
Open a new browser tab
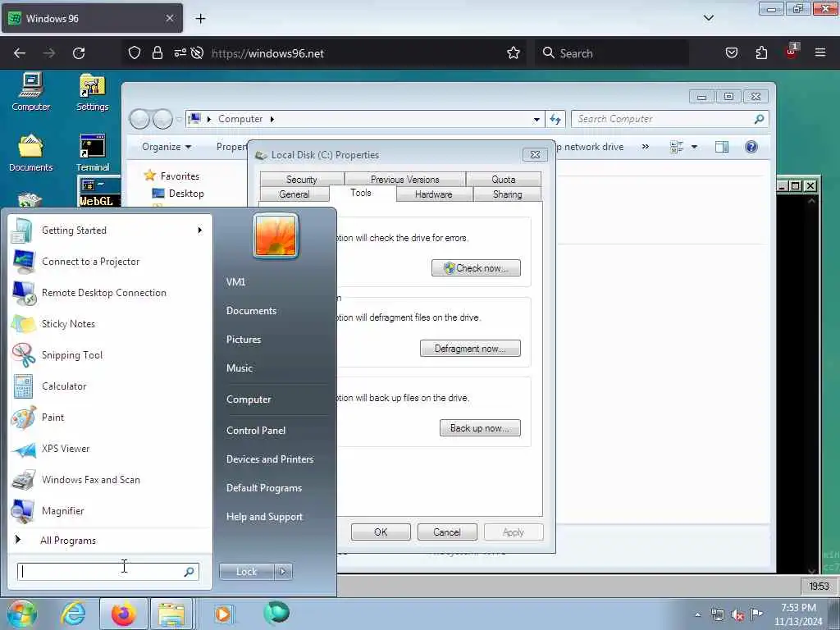200,18
